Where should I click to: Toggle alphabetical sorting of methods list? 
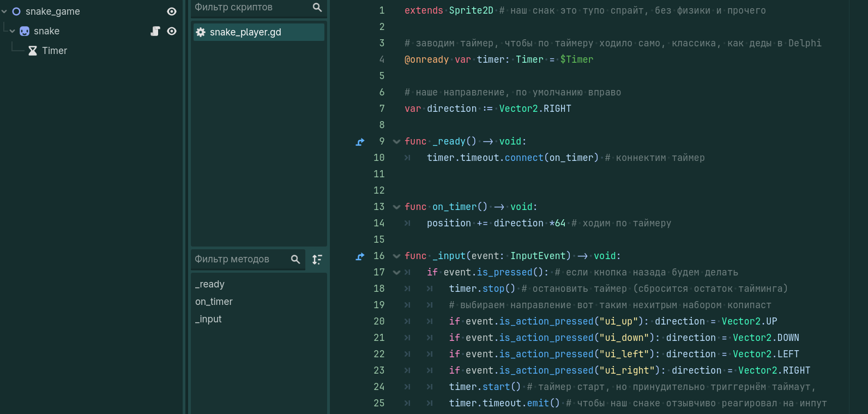click(x=317, y=259)
